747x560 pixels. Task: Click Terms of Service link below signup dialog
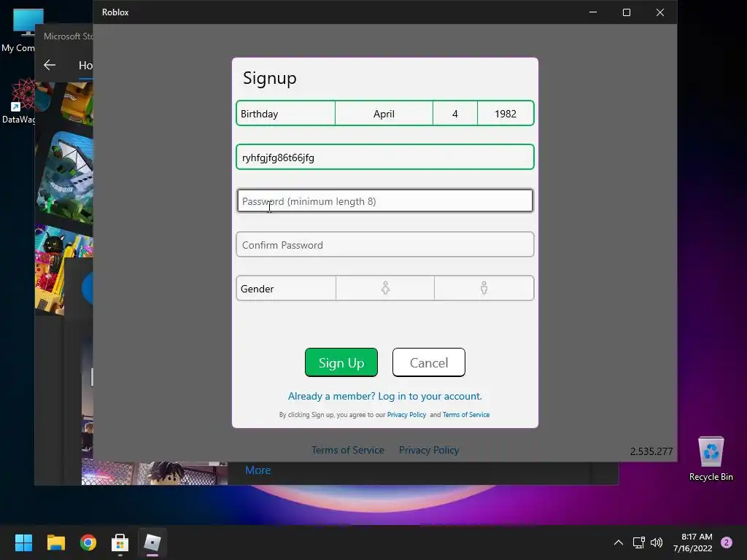(348, 450)
